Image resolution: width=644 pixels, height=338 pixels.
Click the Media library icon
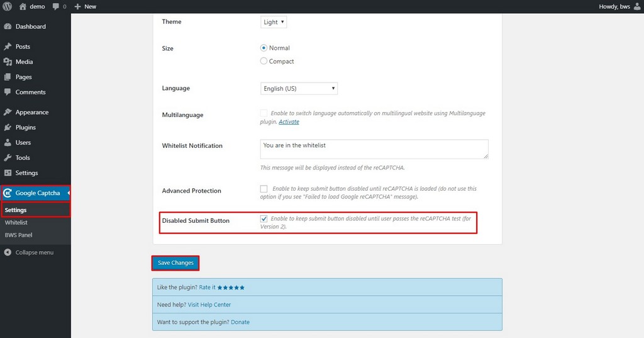click(8, 62)
